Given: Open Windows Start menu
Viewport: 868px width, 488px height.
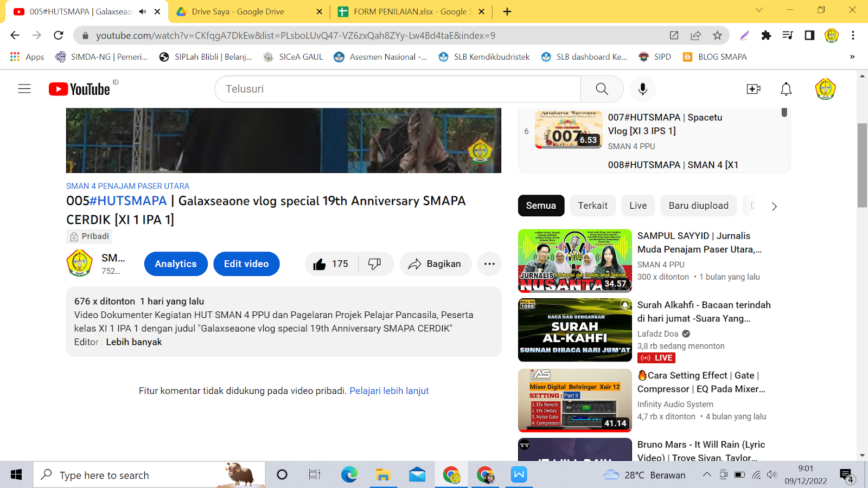Looking at the screenshot, I should pos(16,475).
